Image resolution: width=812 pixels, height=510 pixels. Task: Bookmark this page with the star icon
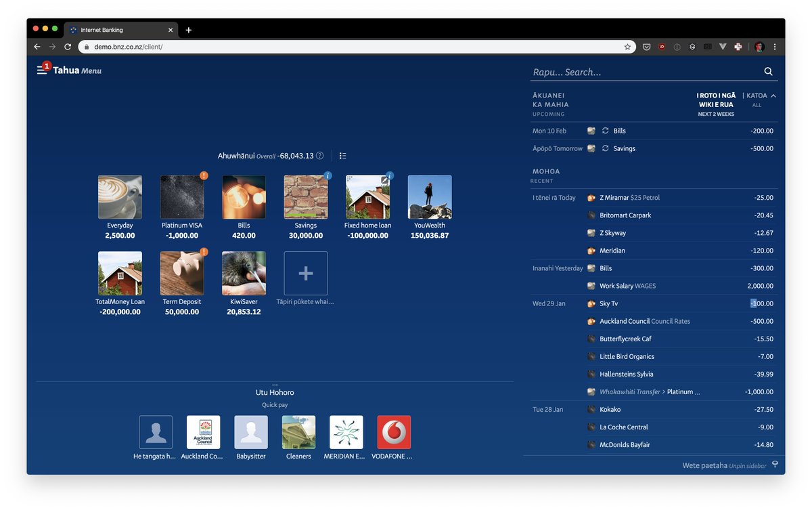pyautogui.click(x=627, y=47)
